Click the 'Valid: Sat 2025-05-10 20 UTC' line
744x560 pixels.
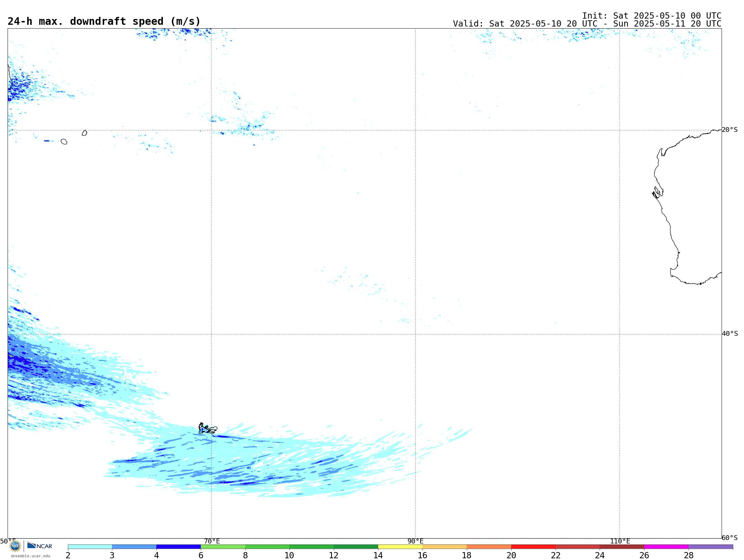pyautogui.click(x=587, y=24)
